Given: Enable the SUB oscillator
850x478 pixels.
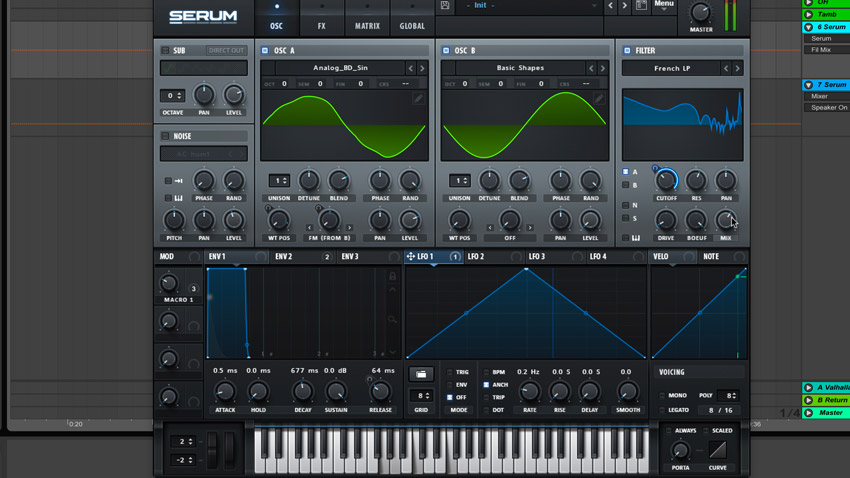Looking at the screenshot, I should click(165, 50).
